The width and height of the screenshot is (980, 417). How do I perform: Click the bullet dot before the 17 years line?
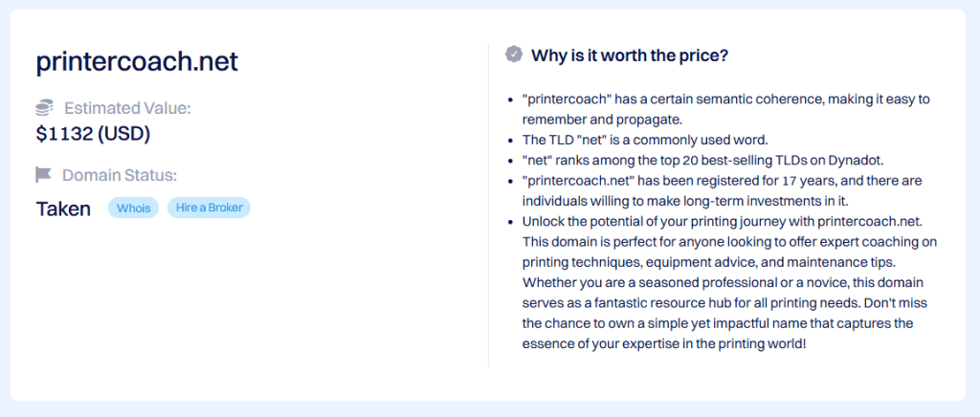(511, 181)
